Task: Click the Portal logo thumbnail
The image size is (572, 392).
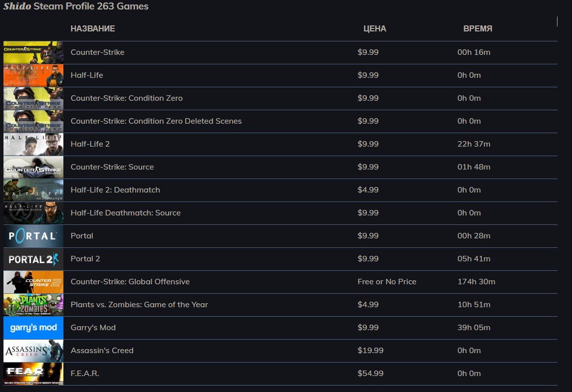Action: click(33, 236)
